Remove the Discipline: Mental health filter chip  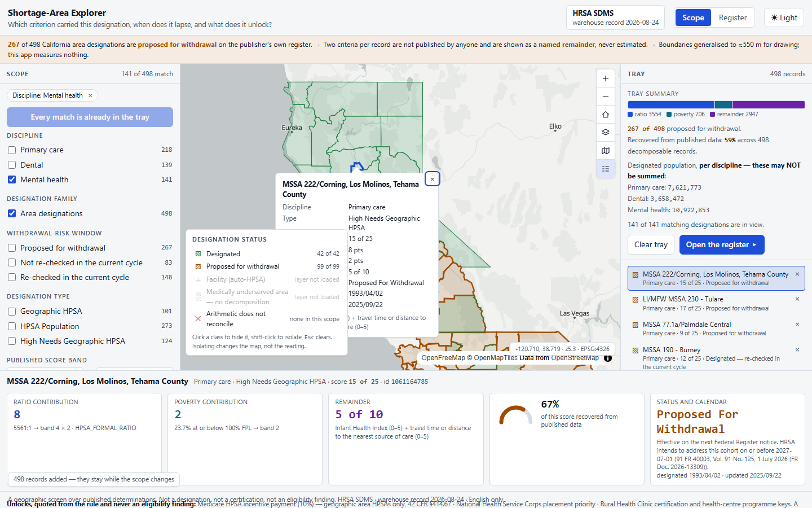[90, 95]
